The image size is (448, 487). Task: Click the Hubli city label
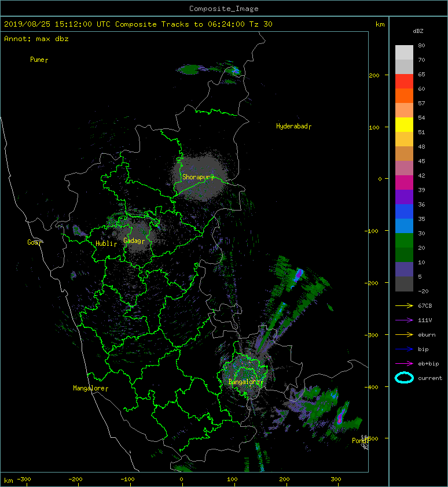(104, 244)
